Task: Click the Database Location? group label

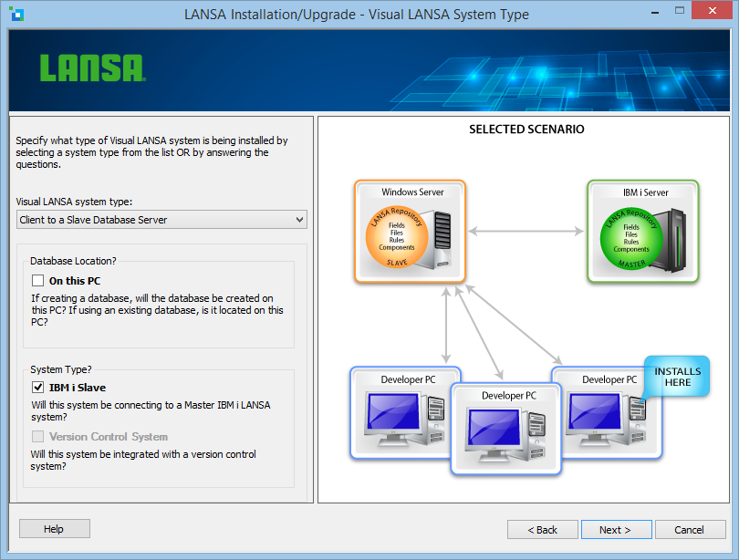Action: 73,261
